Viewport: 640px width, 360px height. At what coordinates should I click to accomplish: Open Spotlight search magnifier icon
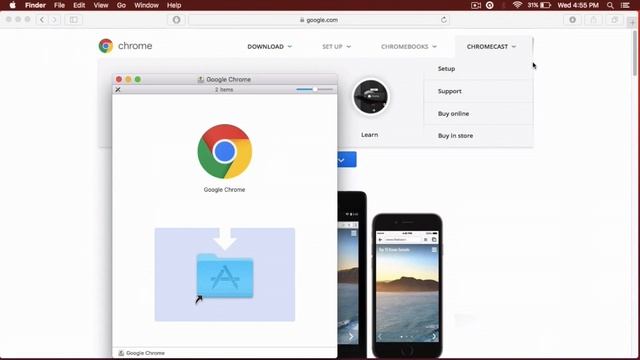pyautogui.click(x=610, y=5)
